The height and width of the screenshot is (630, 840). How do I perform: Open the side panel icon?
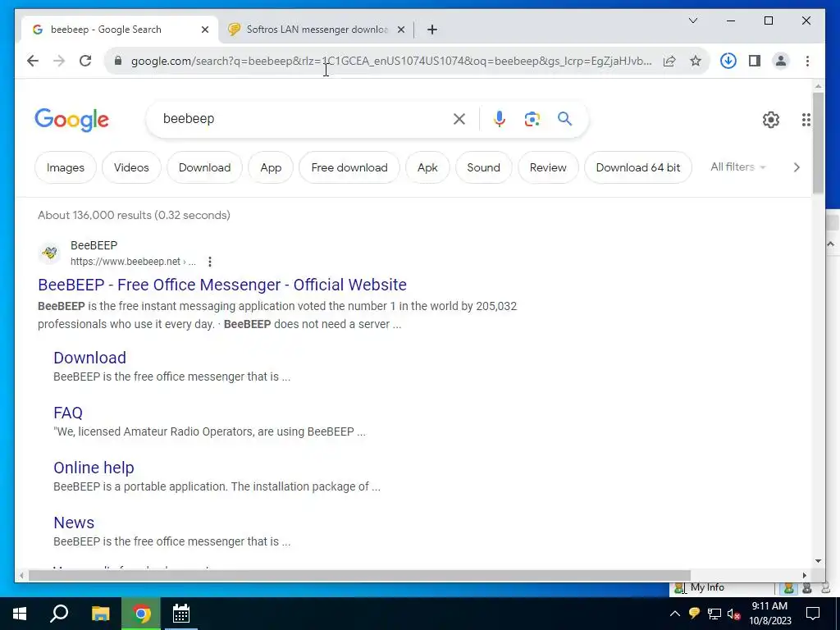[755, 61]
